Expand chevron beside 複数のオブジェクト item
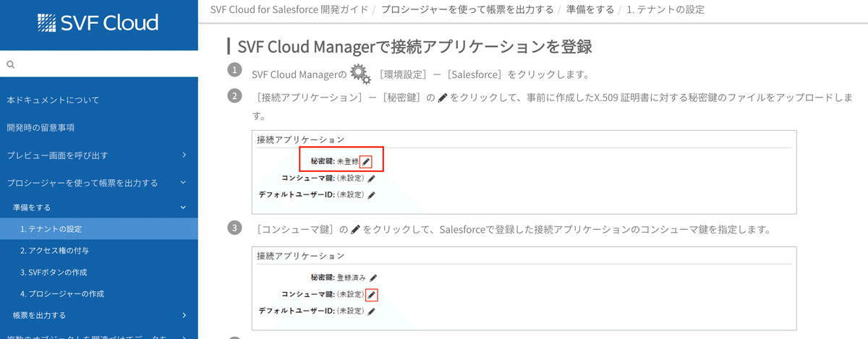868x339 pixels. tap(184, 336)
